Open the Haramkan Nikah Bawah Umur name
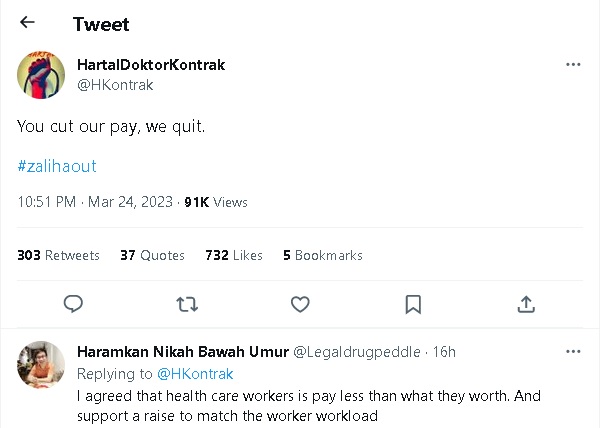The width and height of the screenshot is (602, 428). click(x=181, y=352)
